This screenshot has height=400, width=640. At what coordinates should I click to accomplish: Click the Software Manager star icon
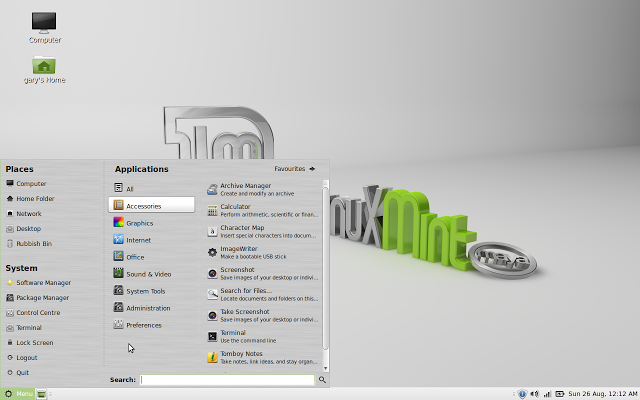coord(10,282)
